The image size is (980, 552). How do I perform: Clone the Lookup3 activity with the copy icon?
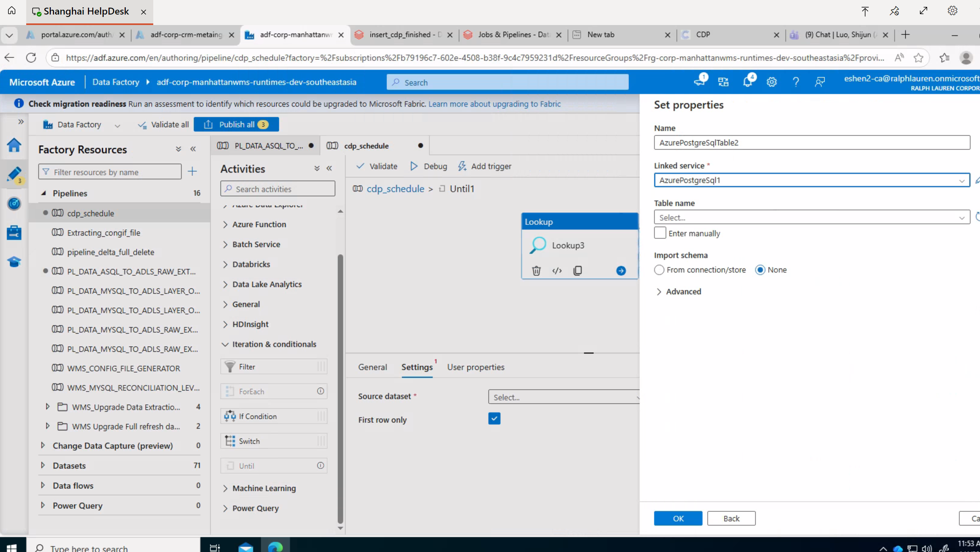578,270
